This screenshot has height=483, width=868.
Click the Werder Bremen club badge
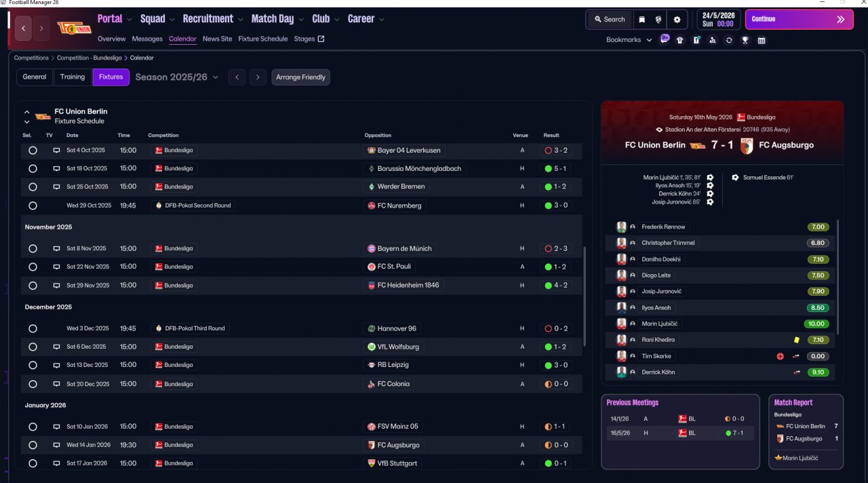pyautogui.click(x=372, y=187)
